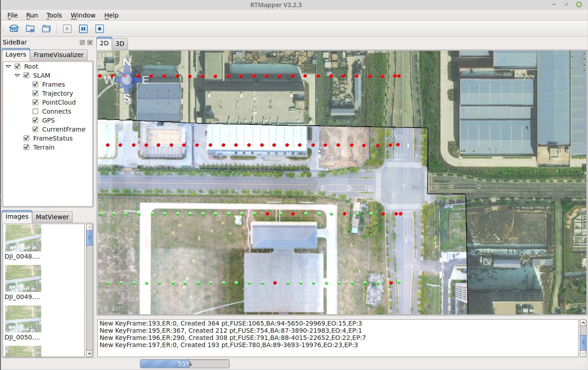
Task: Open the FrameVisualizer tab
Action: (58, 55)
